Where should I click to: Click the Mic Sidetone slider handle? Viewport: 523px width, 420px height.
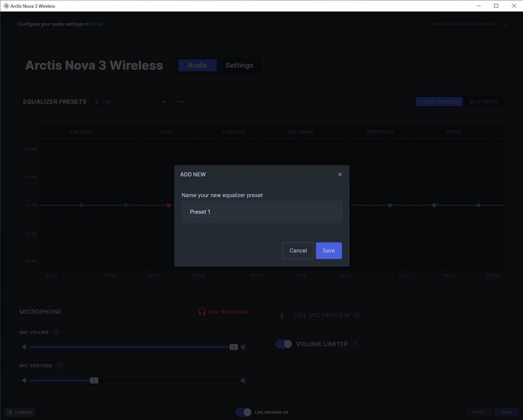point(94,380)
